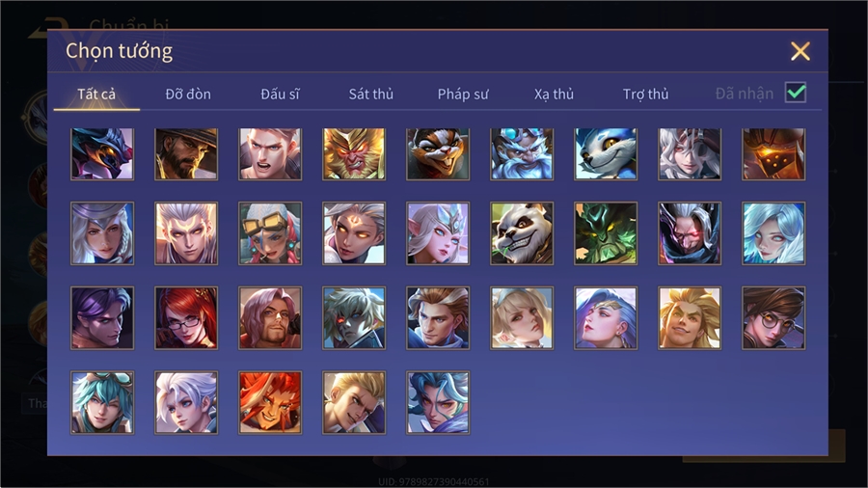Open the Sát thủ tab
The height and width of the screenshot is (488, 868).
[371, 95]
